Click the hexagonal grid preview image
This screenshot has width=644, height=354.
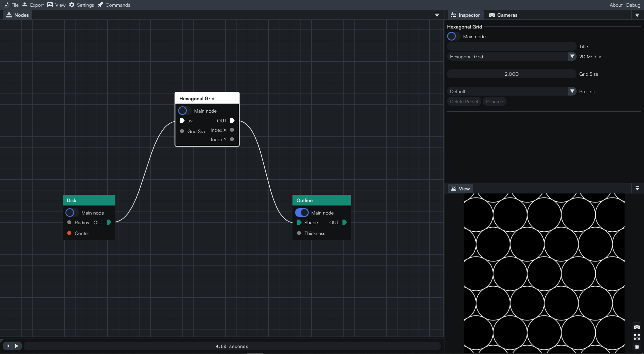tap(544, 273)
